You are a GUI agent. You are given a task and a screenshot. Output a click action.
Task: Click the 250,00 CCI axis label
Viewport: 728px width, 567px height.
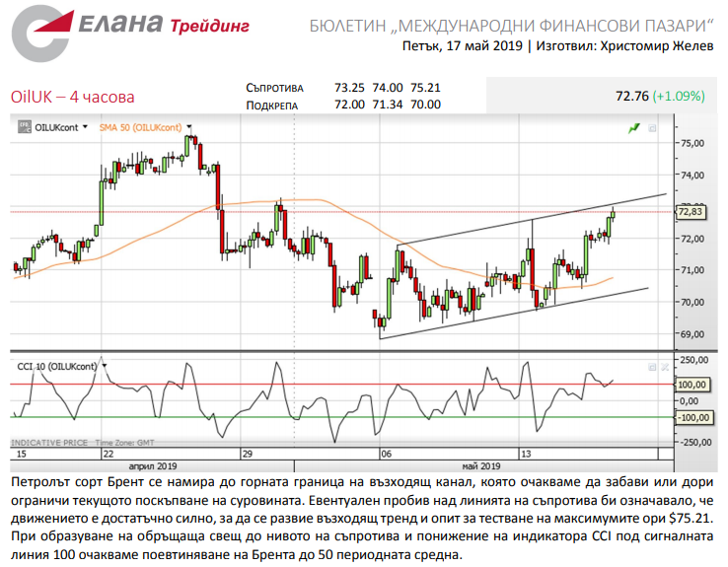pos(694,360)
